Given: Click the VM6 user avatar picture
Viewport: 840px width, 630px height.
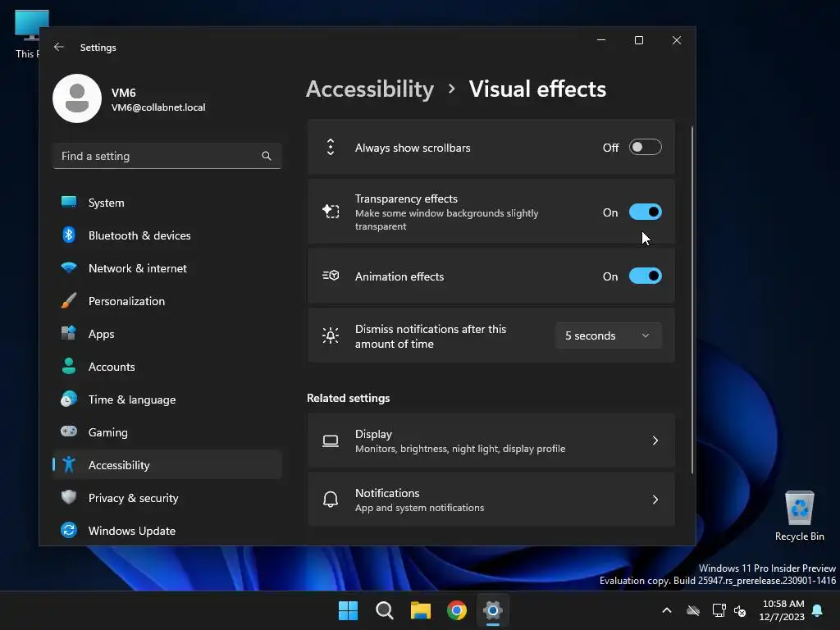Looking at the screenshot, I should pyautogui.click(x=77, y=98).
